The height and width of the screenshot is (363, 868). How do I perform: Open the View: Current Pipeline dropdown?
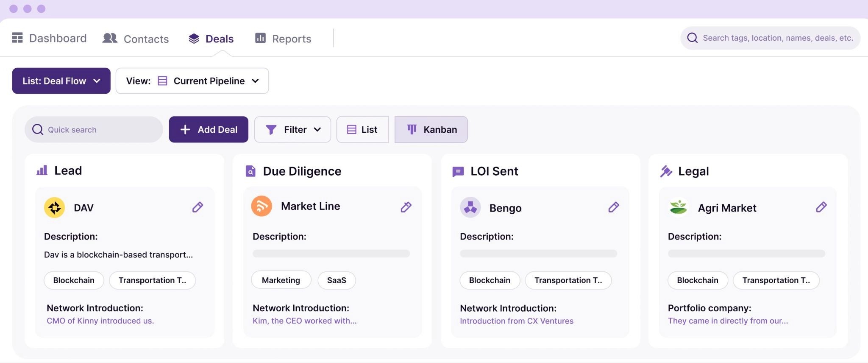tap(192, 81)
